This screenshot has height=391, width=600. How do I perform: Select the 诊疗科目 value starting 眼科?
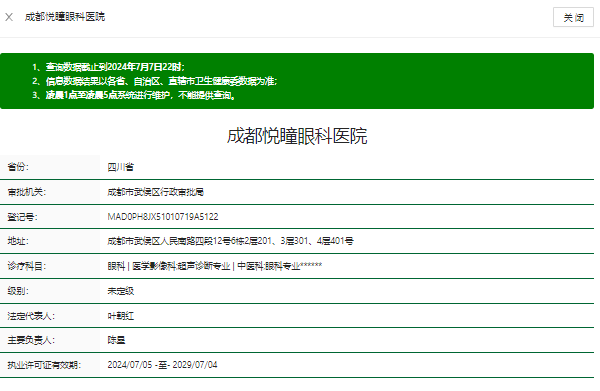(x=215, y=266)
